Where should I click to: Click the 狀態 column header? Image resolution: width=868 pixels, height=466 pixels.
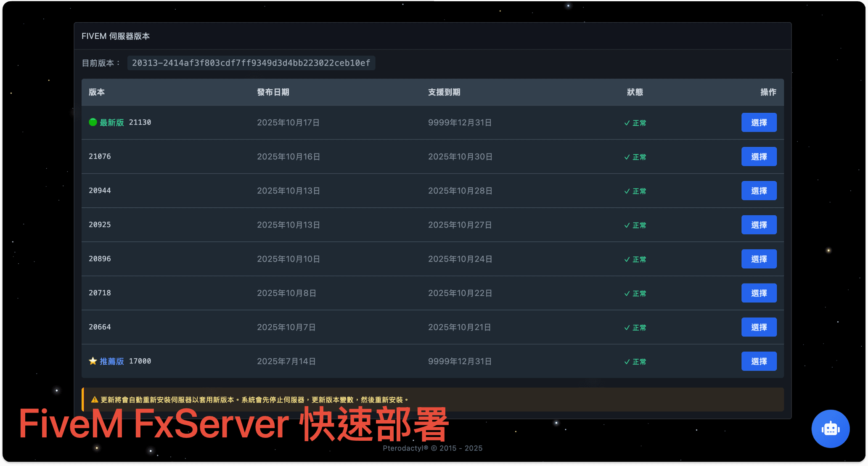point(635,92)
